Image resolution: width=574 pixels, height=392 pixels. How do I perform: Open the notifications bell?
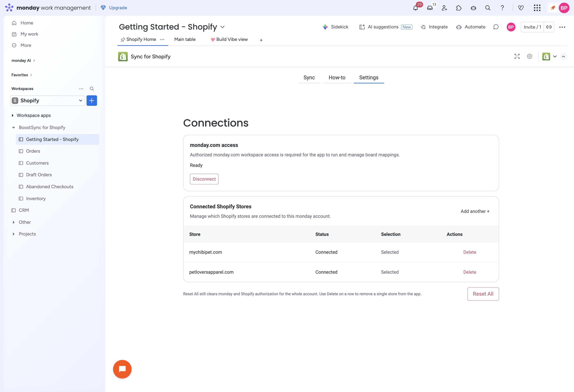pyautogui.click(x=415, y=8)
